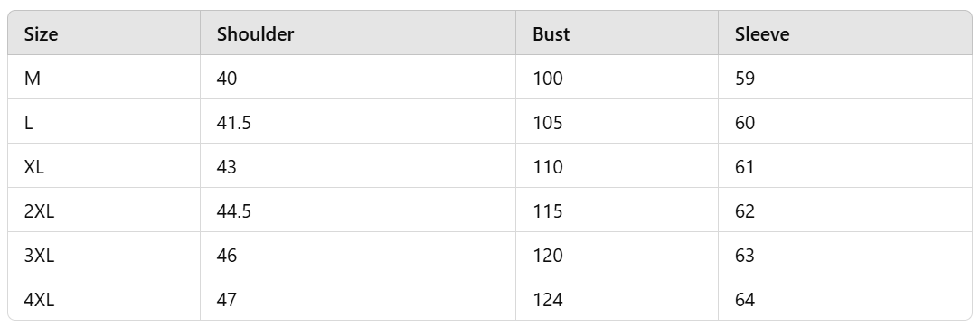Select the 4XL size cell
Viewport: 980px width, 327px height.
tap(104, 299)
